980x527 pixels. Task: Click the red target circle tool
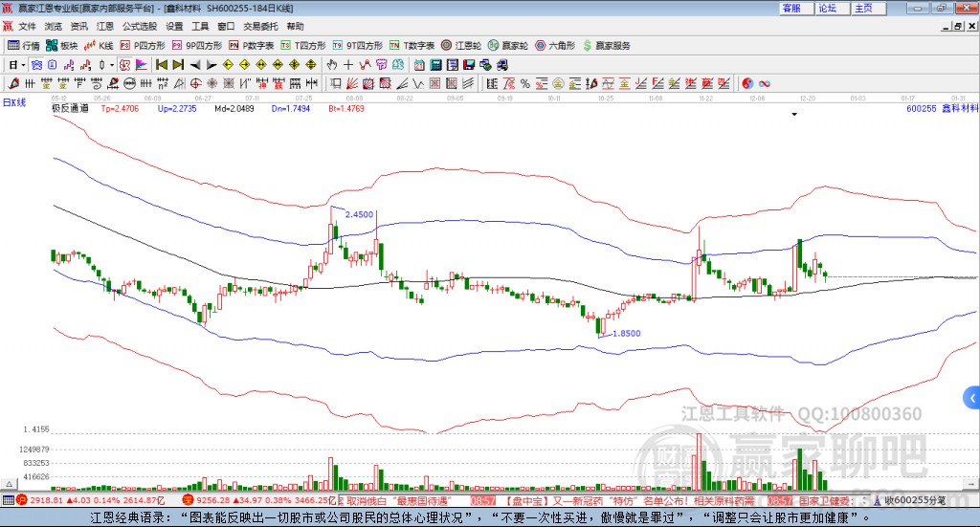(195, 83)
